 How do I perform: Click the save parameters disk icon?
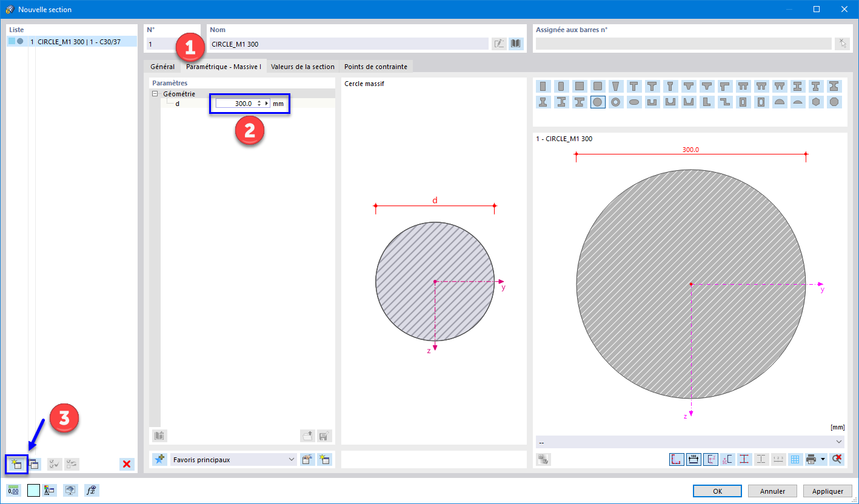[x=324, y=436]
